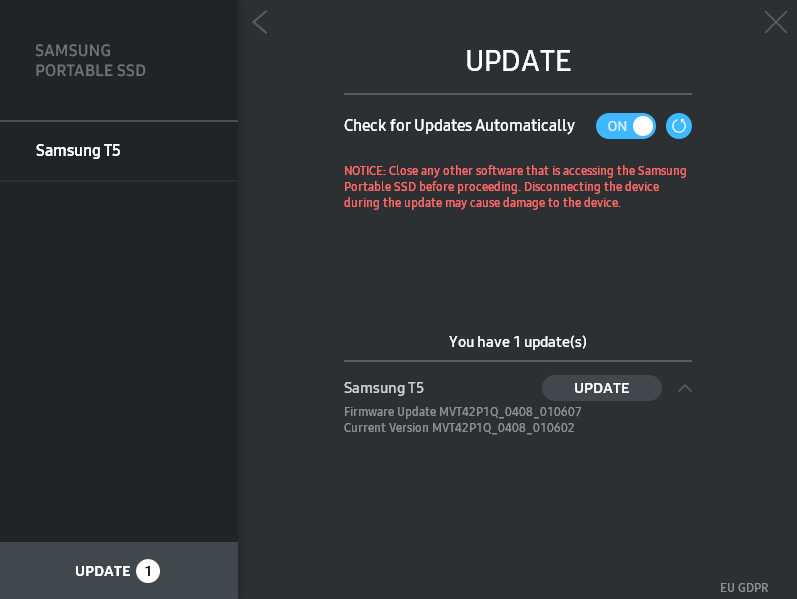Click the ON text inside the toggle
Screen dimensions: 797x599
pyautogui.click(x=617, y=126)
